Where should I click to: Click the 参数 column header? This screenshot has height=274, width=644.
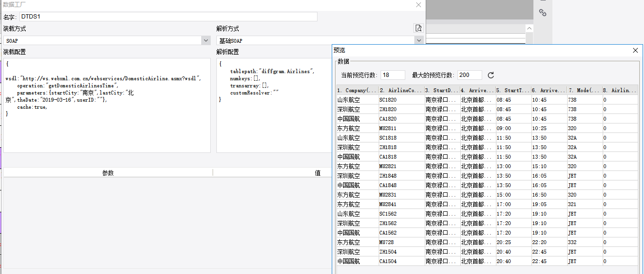pyautogui.click(x=108, y=173)
